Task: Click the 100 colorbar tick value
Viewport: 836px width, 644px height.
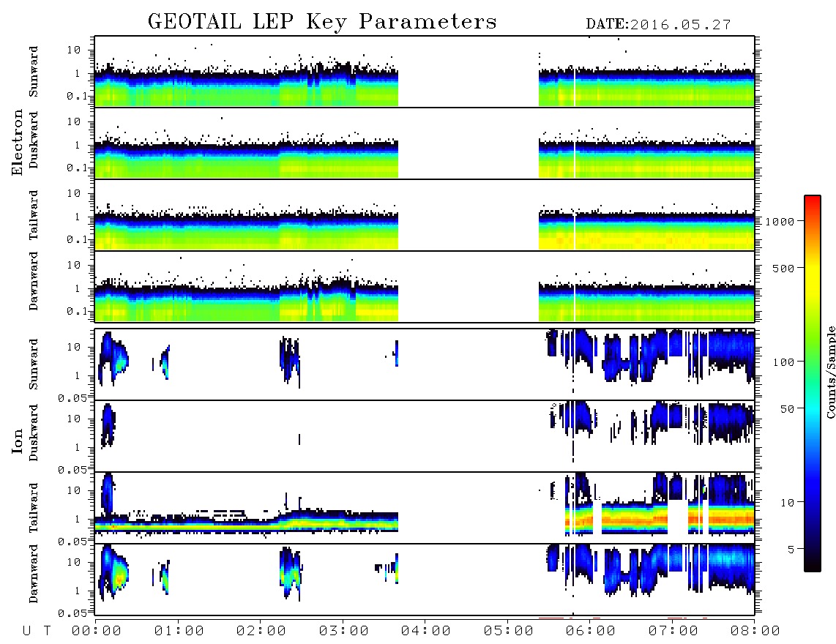Action: coord(784,362)
